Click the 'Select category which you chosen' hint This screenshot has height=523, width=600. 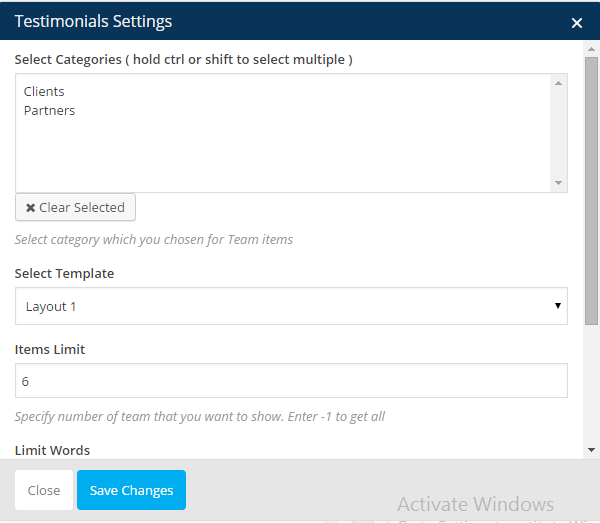pyautogui.click(x=154, y=240)
